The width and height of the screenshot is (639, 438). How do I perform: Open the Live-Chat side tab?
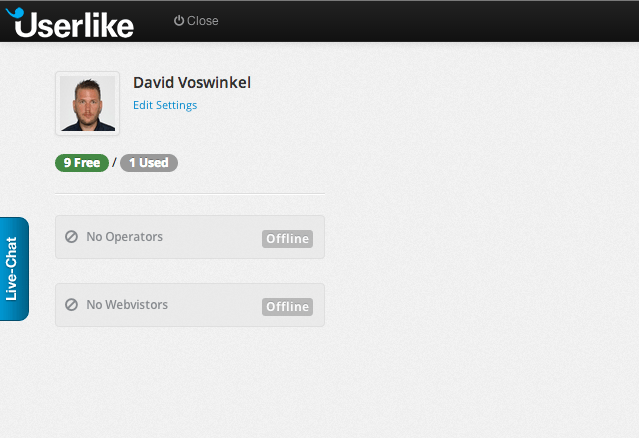pyautogui.click(x=14, y=269)
